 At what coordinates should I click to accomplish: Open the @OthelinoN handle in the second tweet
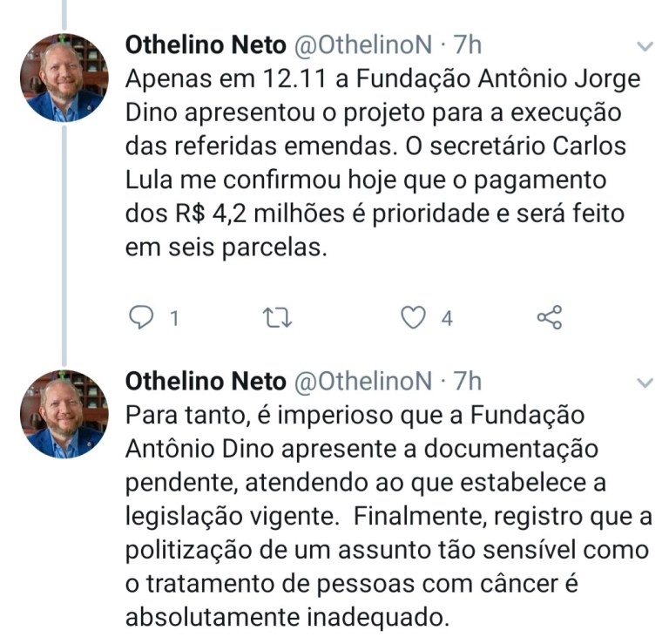point(363,381)
